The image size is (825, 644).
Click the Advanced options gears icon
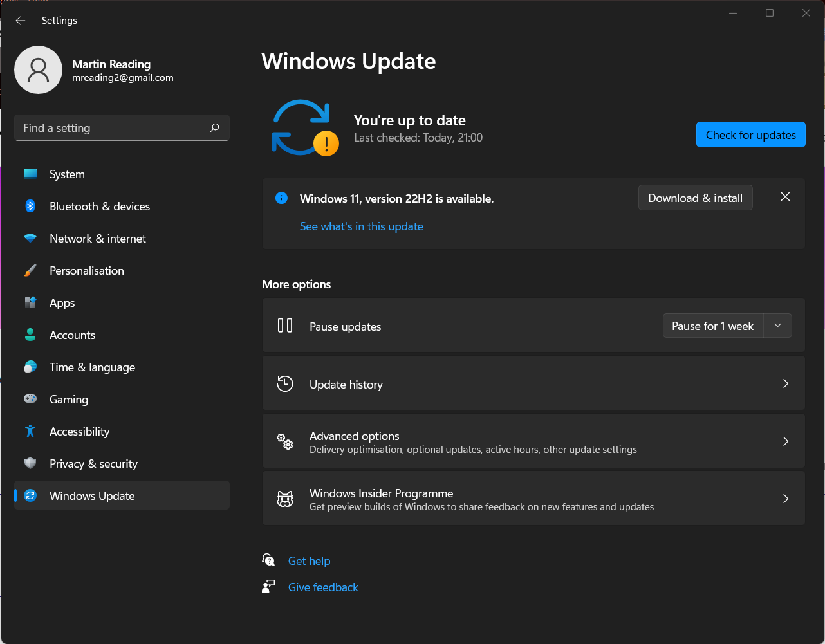click(285, 441)
